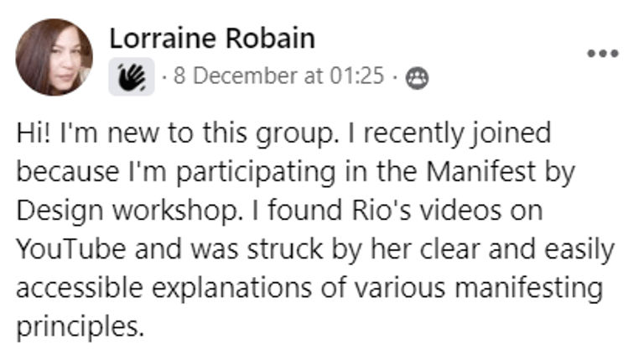The image size is (644, 350).
Task: Click the word 'recently' in the post
Action: [413, 134]
